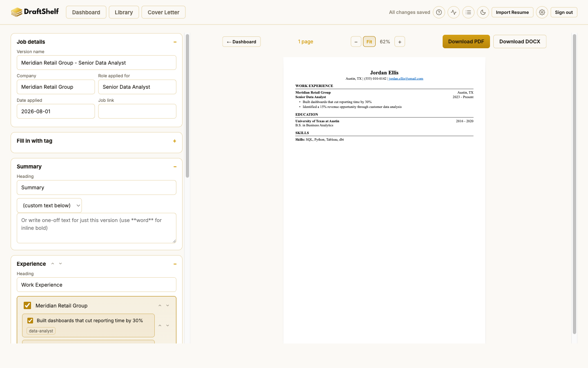Move Meridian Retail Group entry up

(x=160, y=305)
